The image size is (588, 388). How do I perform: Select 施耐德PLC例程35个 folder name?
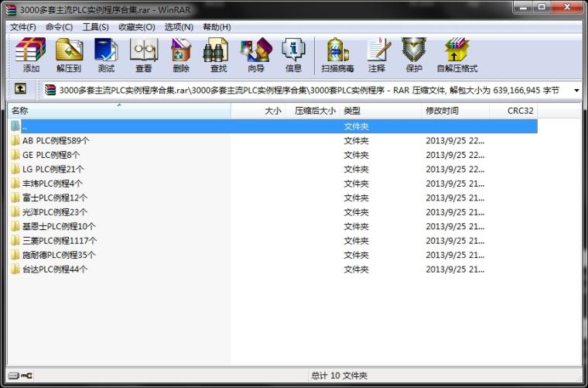coord(59,255)
